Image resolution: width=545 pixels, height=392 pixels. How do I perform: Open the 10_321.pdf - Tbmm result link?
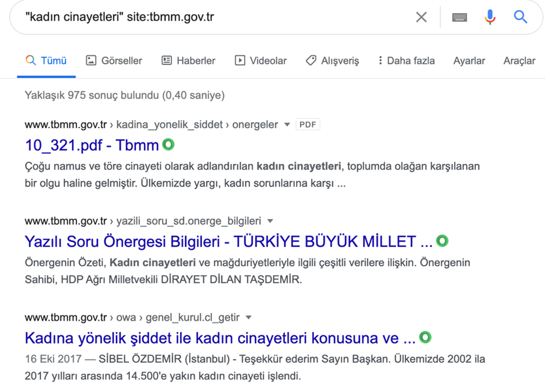coord(92,145)
